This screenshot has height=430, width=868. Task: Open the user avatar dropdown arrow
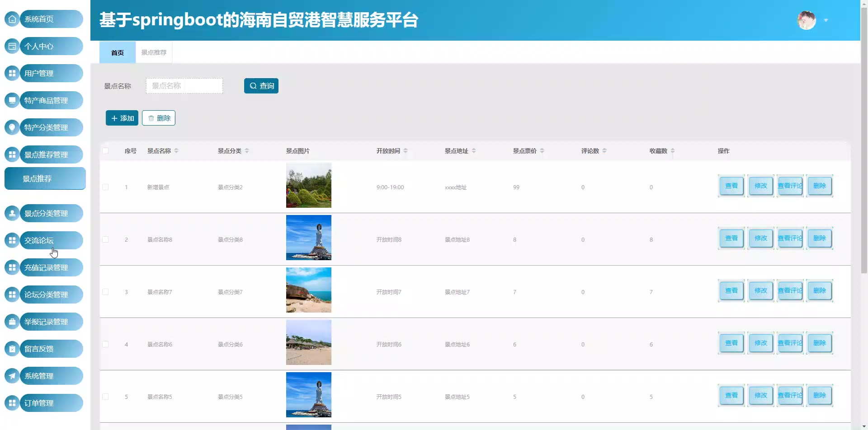point(826,20)
